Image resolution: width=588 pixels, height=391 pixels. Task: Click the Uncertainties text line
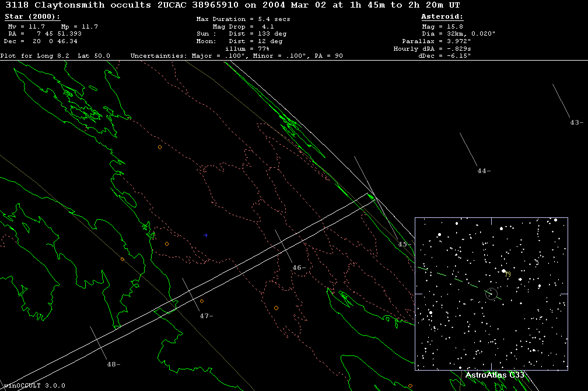tap(236, 56)
